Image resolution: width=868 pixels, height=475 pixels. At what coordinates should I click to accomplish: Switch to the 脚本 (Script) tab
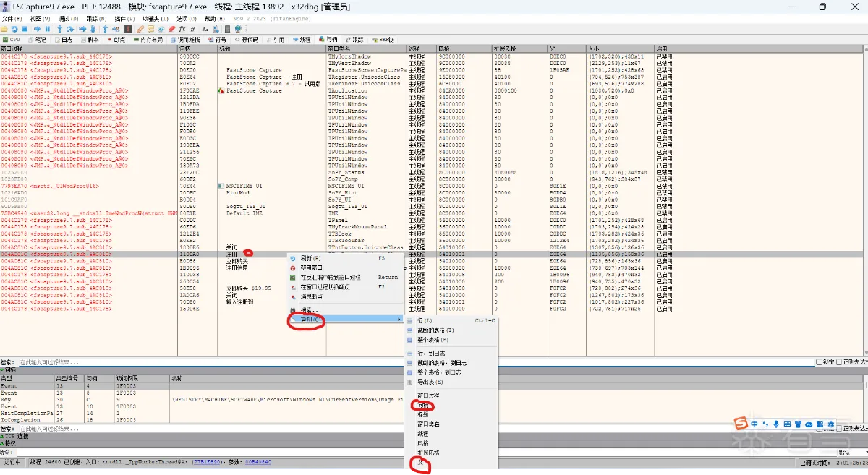coord(90,39)
